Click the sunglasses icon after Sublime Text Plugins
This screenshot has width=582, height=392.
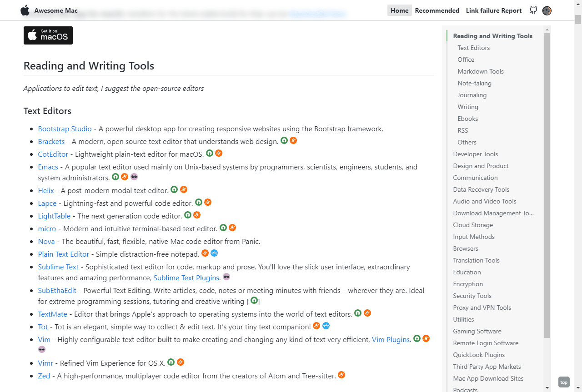[226, 277]
